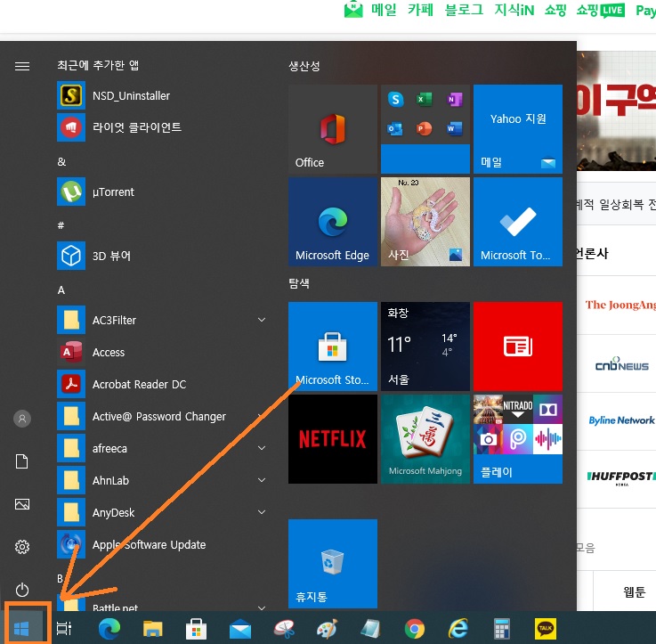Expand Active@ Password Changer folder
Viewport: 656px width, 644px height.
coord(261,416)
